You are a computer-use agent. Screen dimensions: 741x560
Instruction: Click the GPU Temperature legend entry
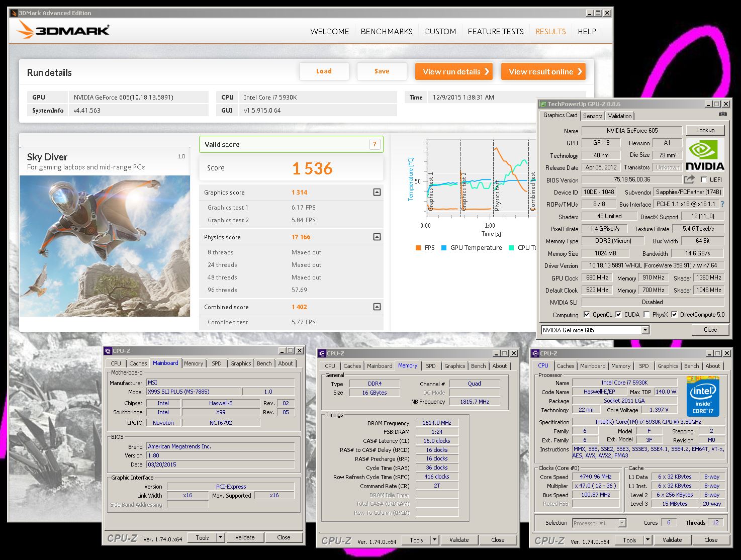click(x=472, y=248)
